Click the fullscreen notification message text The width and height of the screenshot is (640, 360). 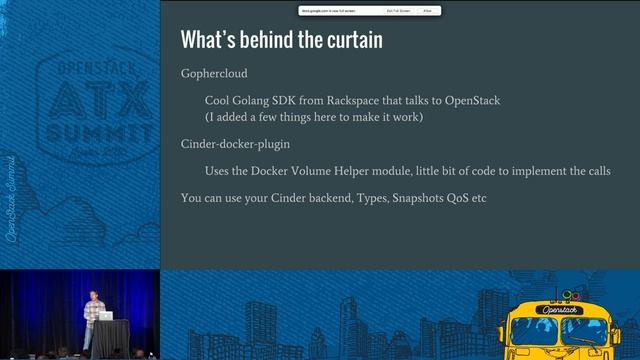(328, 11)
